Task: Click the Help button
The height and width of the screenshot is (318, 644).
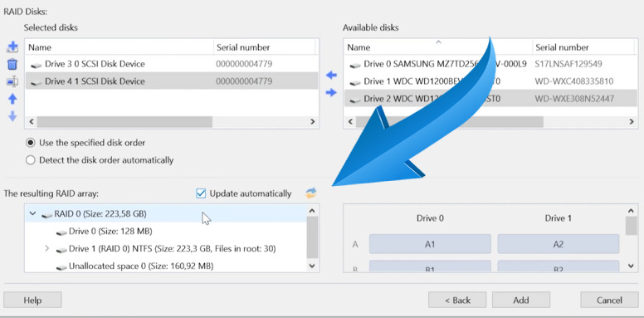Action: [x=32, y=300]
